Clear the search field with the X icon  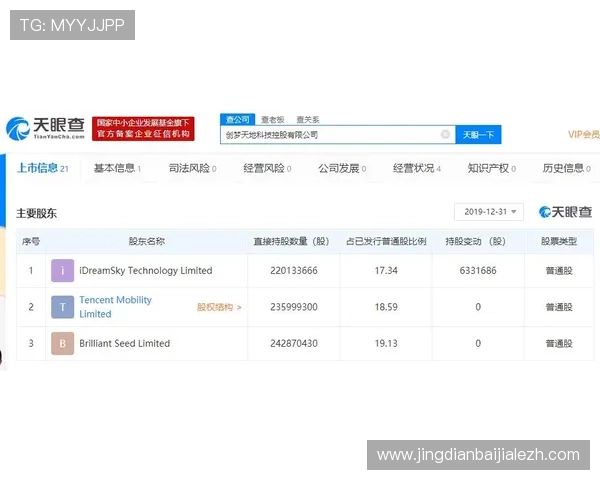pos(445,134)
